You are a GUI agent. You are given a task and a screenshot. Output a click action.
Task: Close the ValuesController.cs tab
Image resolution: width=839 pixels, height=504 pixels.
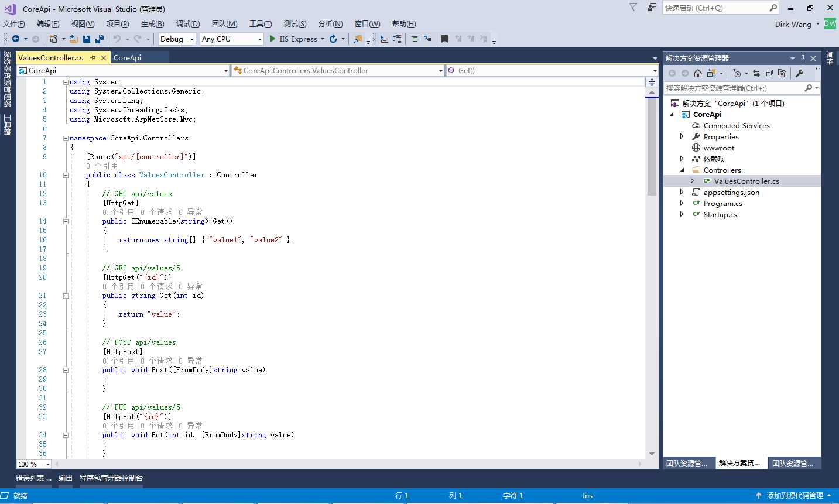[104, 57]
